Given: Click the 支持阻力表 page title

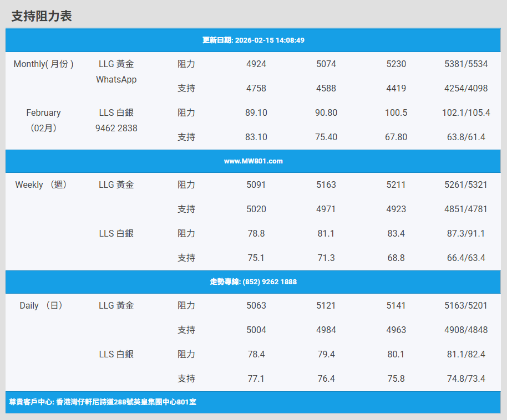Looking at the screenshot, I should [x=42, y=16].
